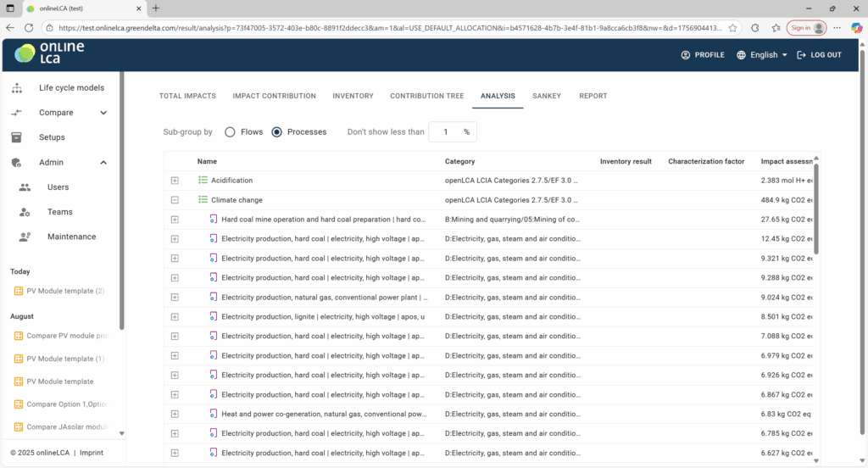Switch to the Sankey tab
The image size is (868, 468).
546,96
